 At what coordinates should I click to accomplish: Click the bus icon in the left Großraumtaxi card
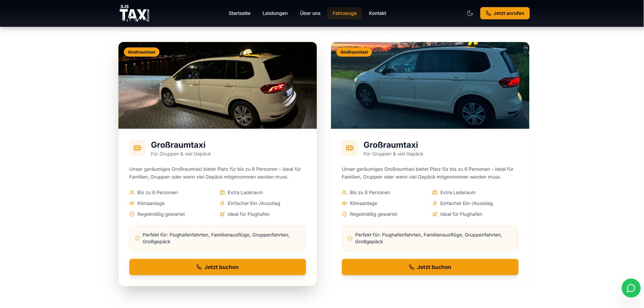click(137, 148)
